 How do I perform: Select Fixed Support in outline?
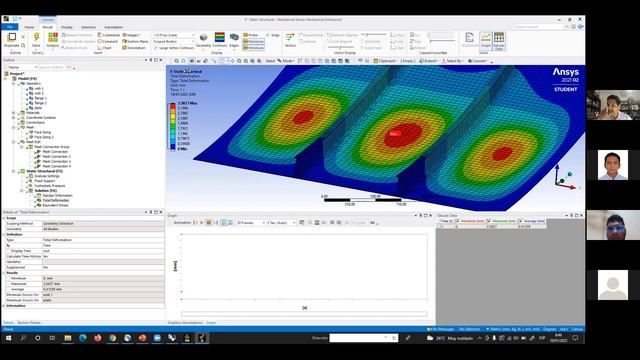point(44,181)
